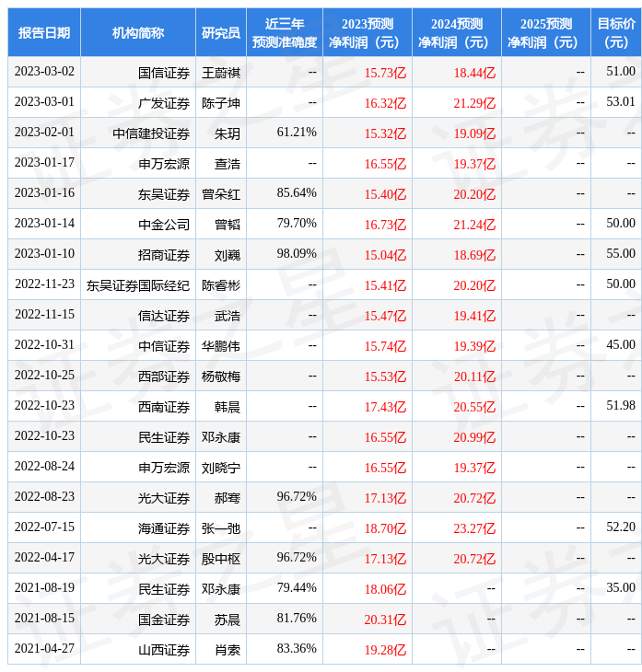Select the 2025预测净利润 column header

pyautogui.click(x=546, y=32)
